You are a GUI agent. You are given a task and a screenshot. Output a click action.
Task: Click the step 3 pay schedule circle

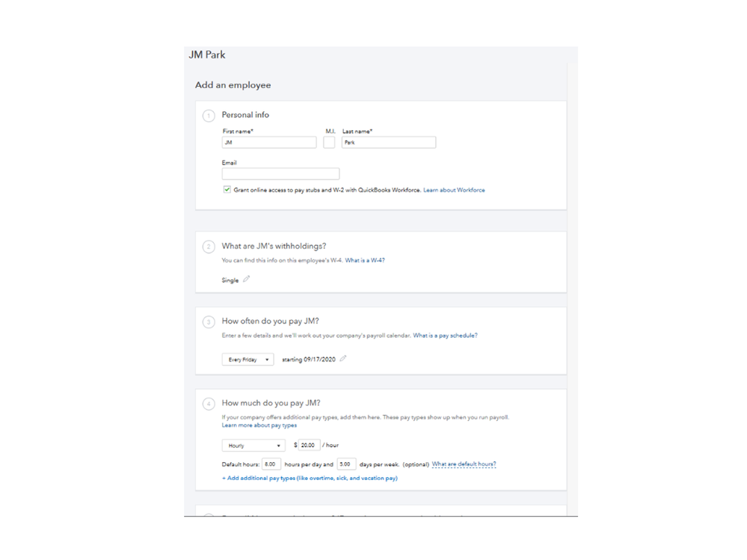[209, 322]
